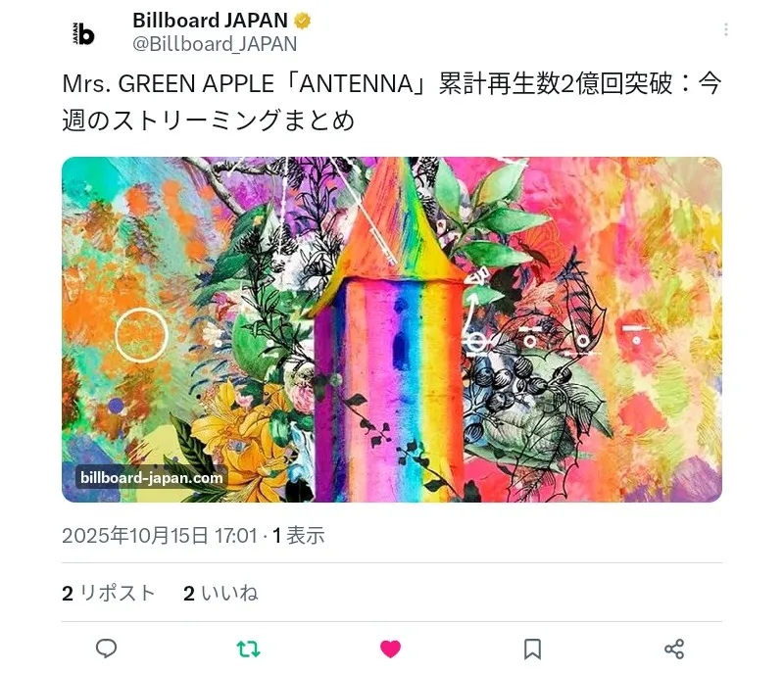
Task: Click the gold verified badge
Action: coord(303,21)
